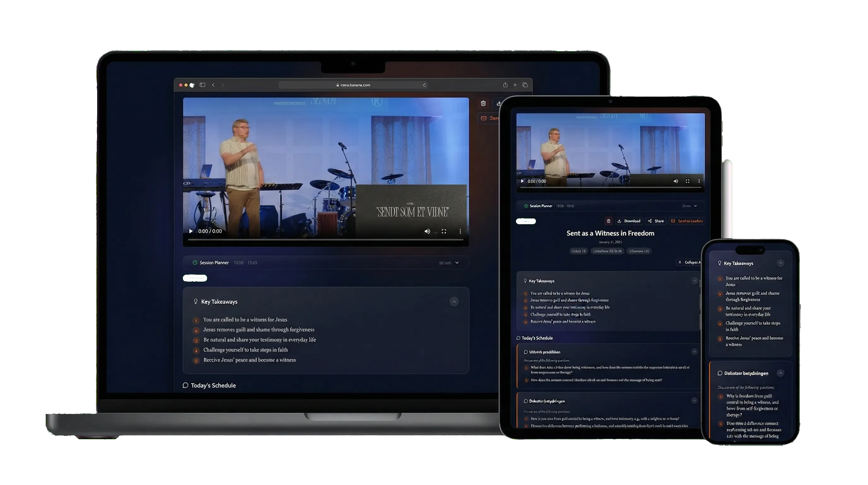
Task: Click the trash delete icon on the laptop toolbar
Action: (x=483, y=104)
